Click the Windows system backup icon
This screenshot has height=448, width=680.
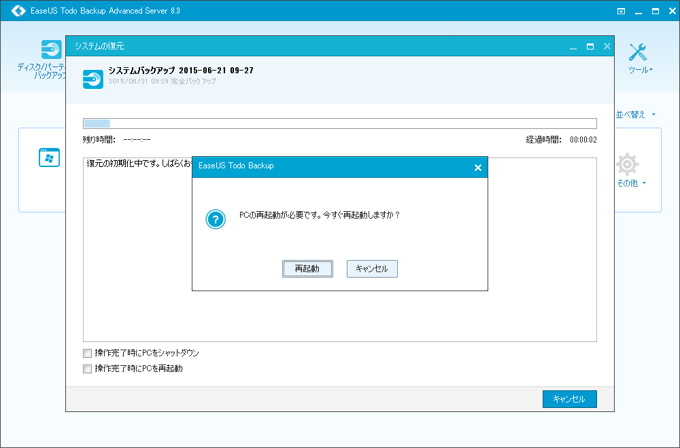tap(49, 157)
